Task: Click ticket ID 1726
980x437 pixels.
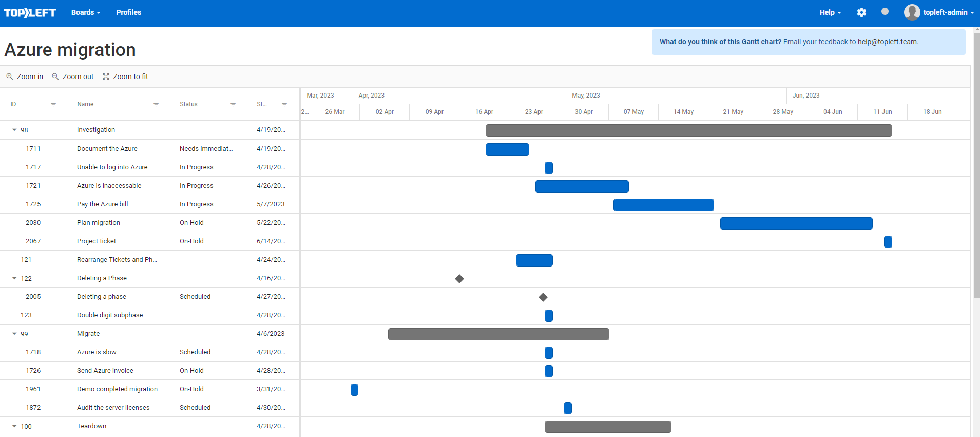Action: 33,371
